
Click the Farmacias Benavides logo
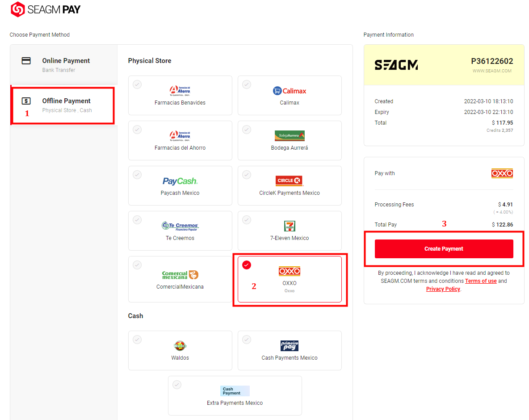pos(180,91)
